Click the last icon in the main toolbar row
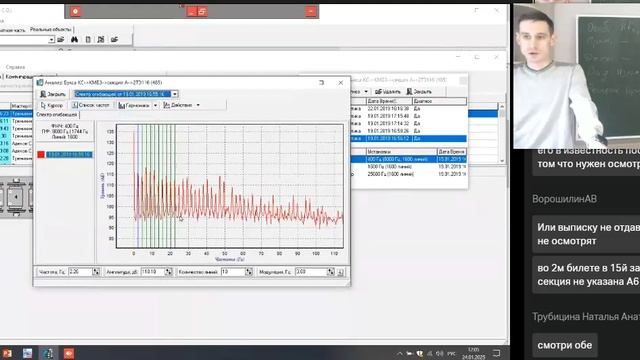The image size is (640, 360). [114, 40]
